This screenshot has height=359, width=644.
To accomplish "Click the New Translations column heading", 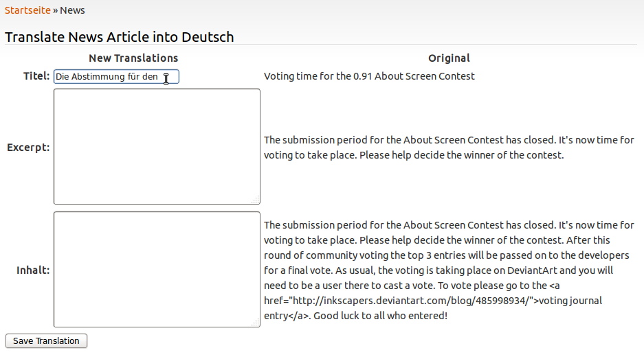I will [133, 58].
